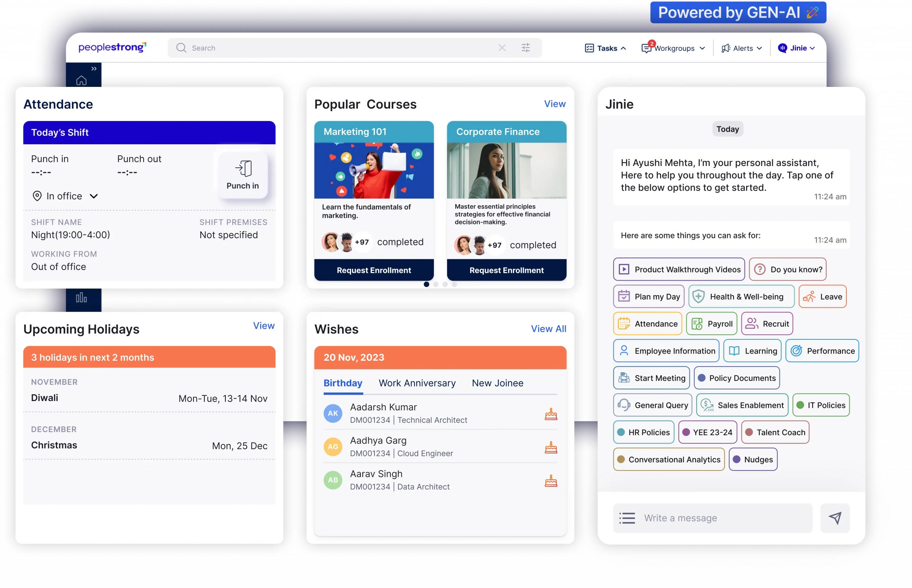Toggle the In office location dropdown
The image size is (912, 588).
65,195
